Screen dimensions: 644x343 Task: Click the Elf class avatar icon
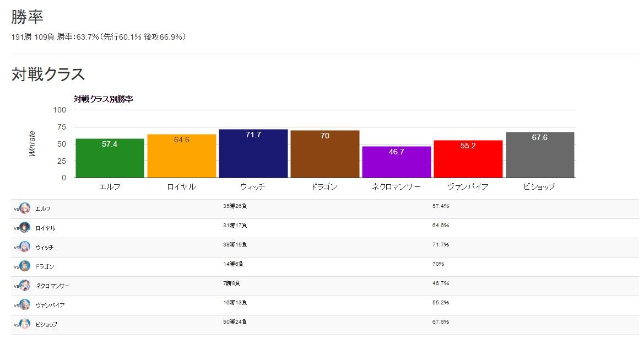point(25,208)
